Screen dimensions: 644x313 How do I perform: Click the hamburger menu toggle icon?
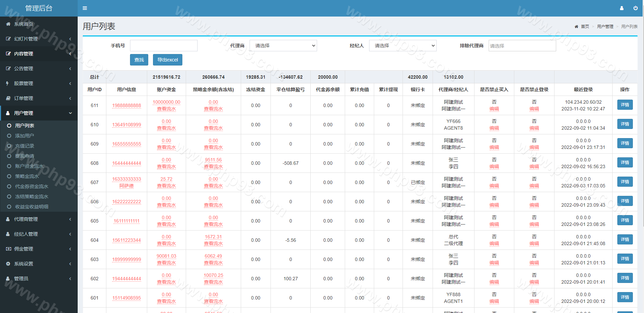pos(85,8)
